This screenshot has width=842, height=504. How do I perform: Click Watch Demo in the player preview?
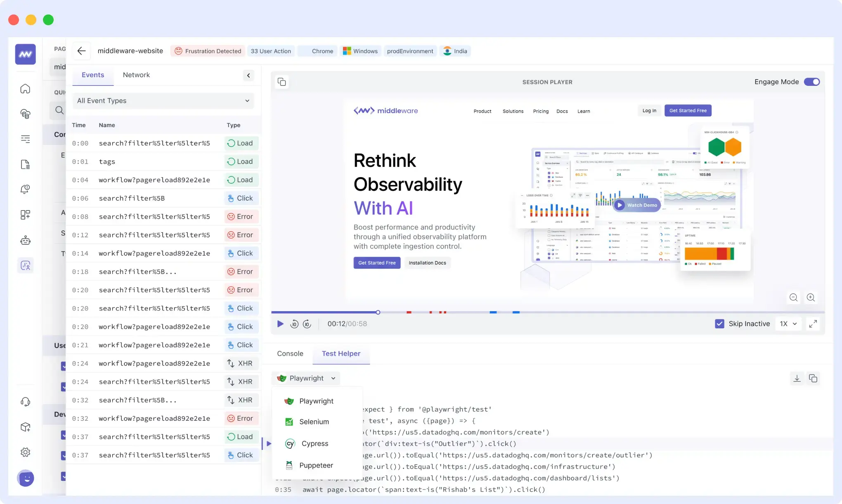click(x=637, y=205)
